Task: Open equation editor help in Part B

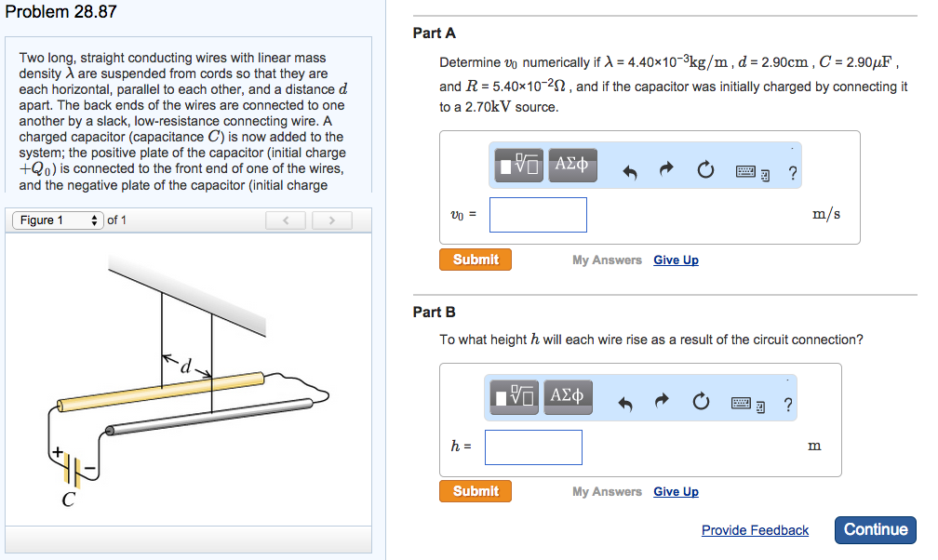Action: pos(787,404)
